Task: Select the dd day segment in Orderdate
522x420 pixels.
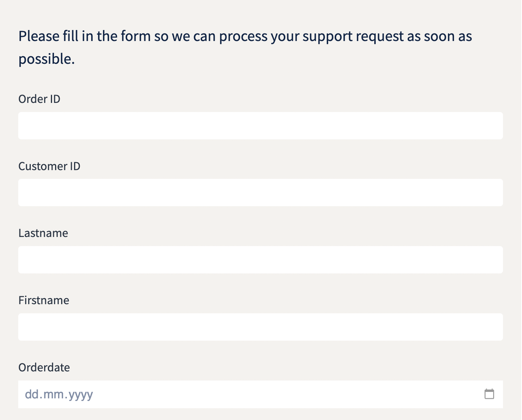Action: click(32, 394)
